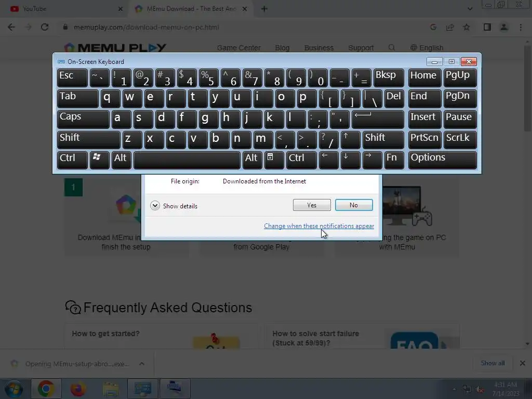Toggle the left Alt key
Viewport: 532px width, 399px height.
(121, 160)
